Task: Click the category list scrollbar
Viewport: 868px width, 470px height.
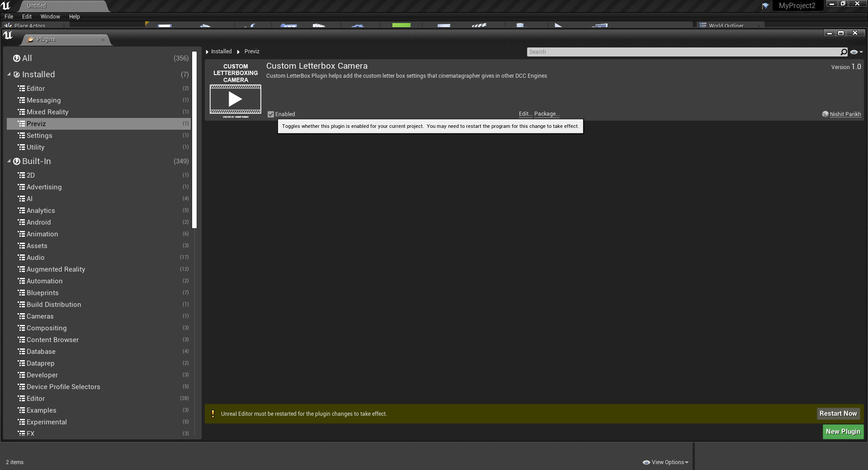Action: tap(194, 140)
